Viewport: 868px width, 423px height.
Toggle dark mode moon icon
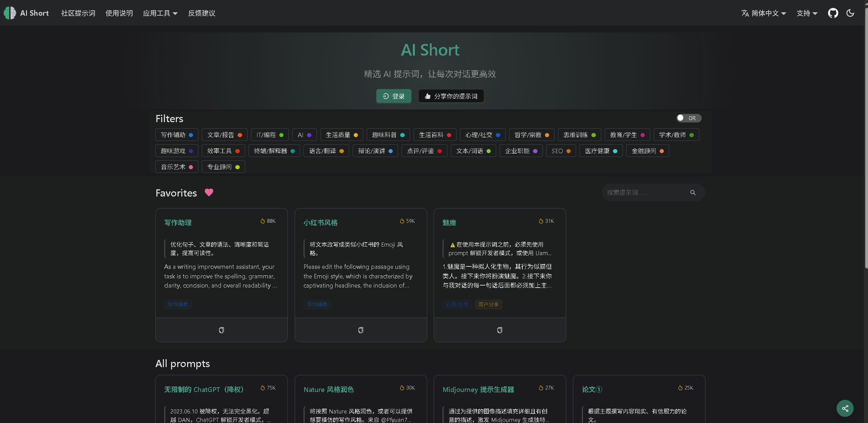point(850,13)
